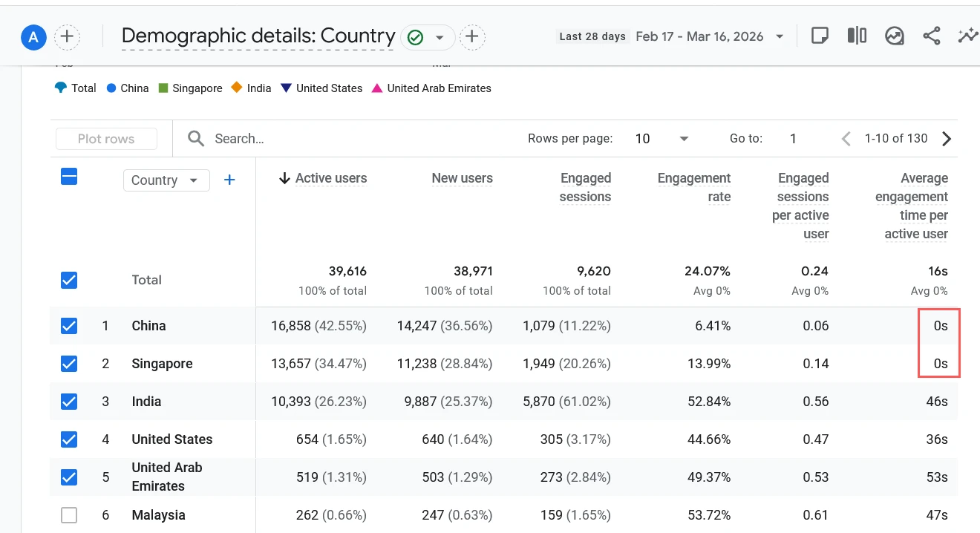Click the Plot rows button

(x=106, y=138)
